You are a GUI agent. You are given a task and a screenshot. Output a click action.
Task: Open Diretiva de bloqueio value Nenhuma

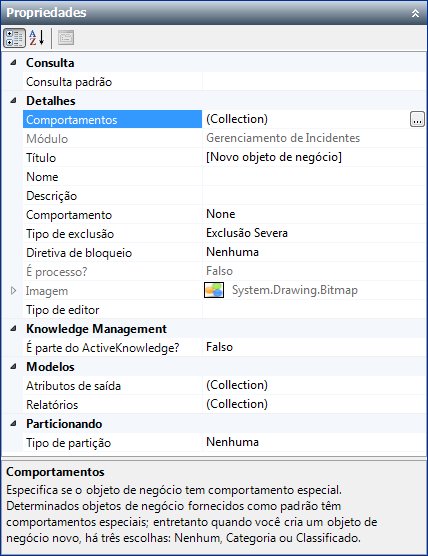pos(314,252)
